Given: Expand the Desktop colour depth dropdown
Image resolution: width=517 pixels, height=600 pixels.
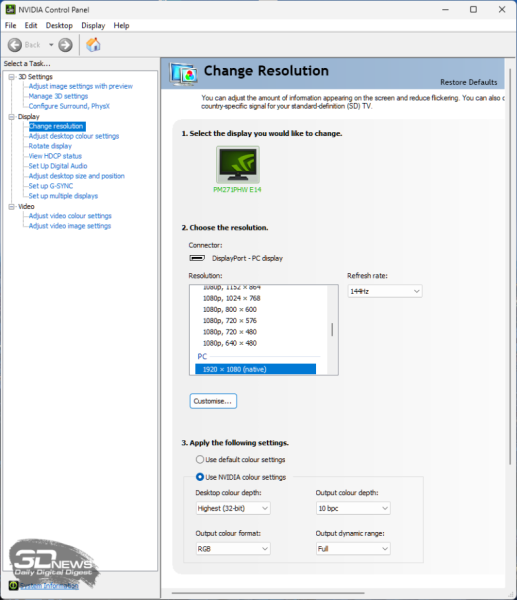Looking at the screenshot, I should click(233, 508).
